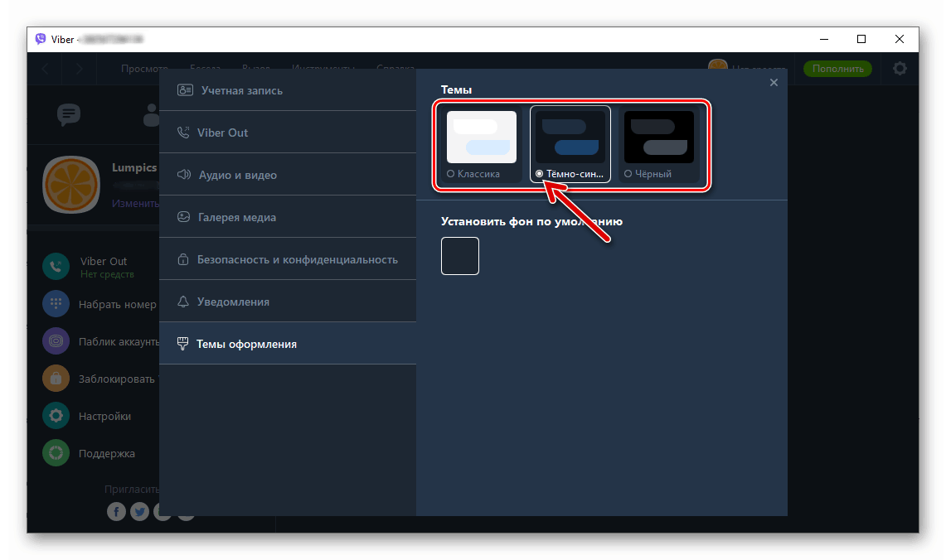Viewport: 946px width, 560px height.
Task: Click the dark blue theme preview image
Action: [570, 137]
